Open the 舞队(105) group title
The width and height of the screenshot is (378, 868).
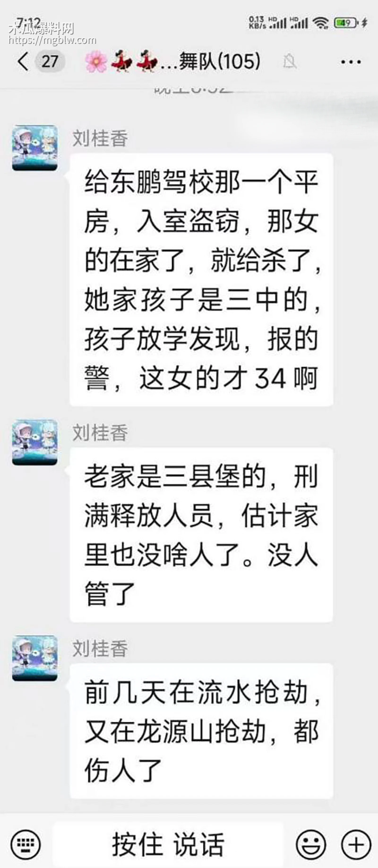coord(219,62)
